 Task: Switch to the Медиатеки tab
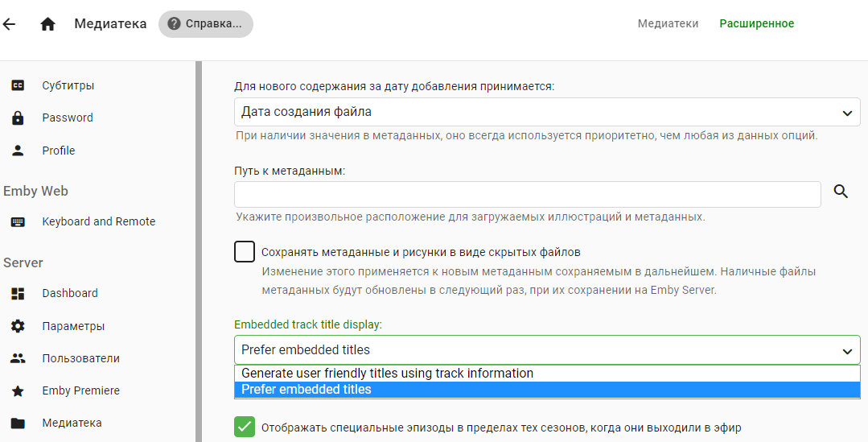coord(668,24)
